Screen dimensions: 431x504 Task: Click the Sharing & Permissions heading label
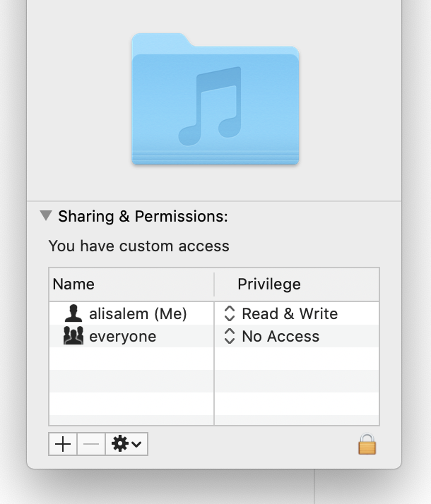point(143,216)
